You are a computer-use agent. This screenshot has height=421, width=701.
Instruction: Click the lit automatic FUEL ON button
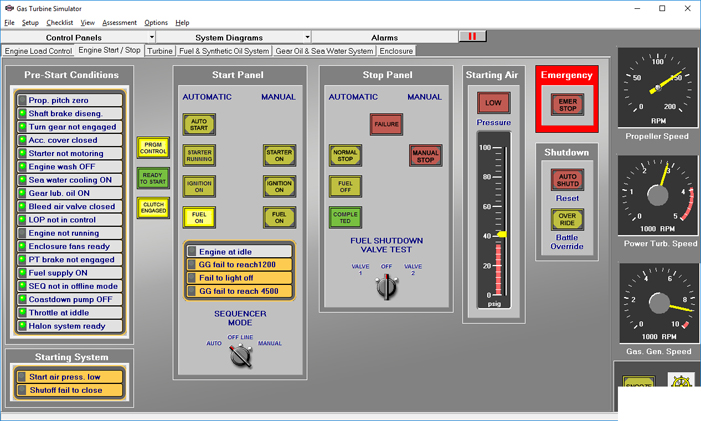tap(199, 217)
